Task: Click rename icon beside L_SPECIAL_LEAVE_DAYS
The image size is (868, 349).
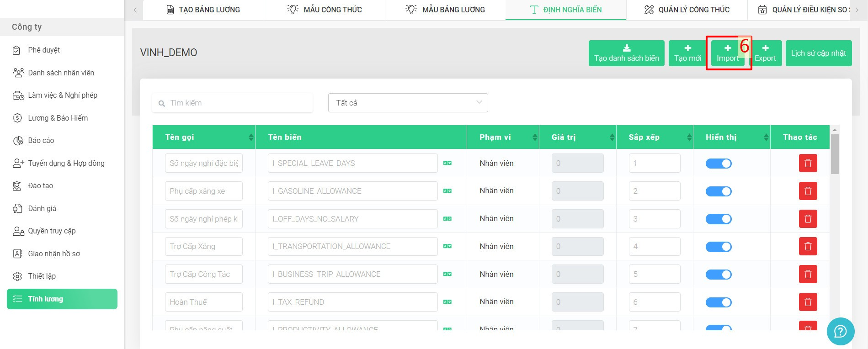Action: (x=447, y=163)
